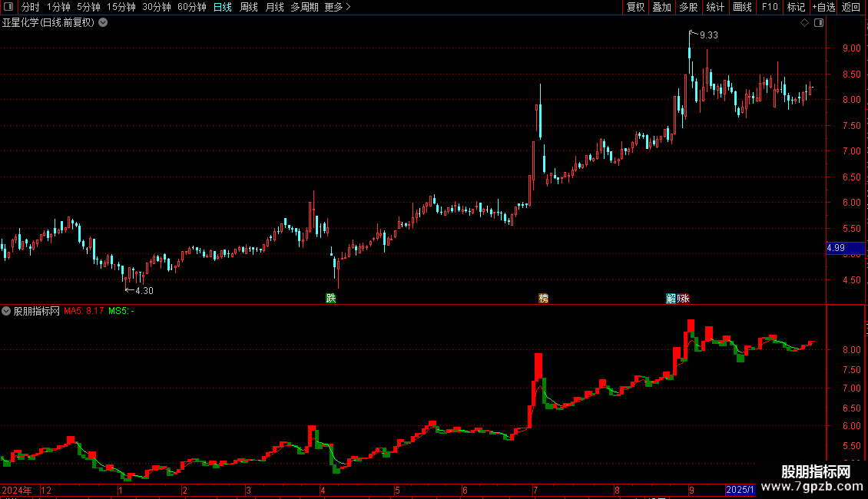Image resolution: width=868 pixels, height=499 pixels.
Task: Click the 2025/1 highlighted date label
Action: [740, 490]
